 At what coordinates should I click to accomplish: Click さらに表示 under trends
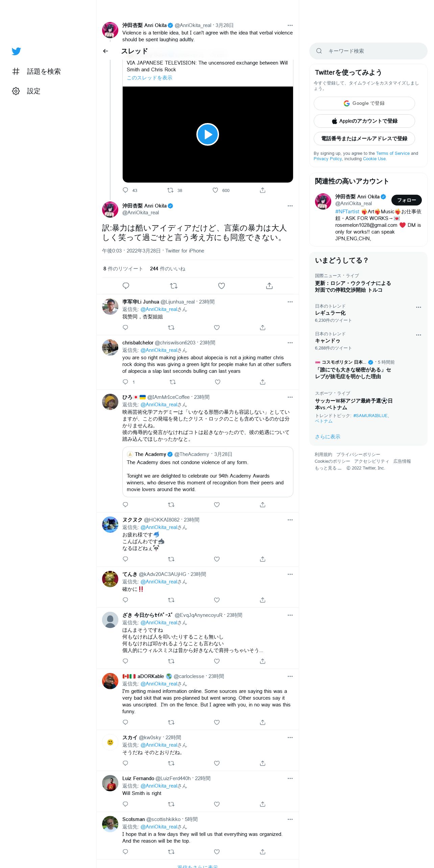click(328, 437)
